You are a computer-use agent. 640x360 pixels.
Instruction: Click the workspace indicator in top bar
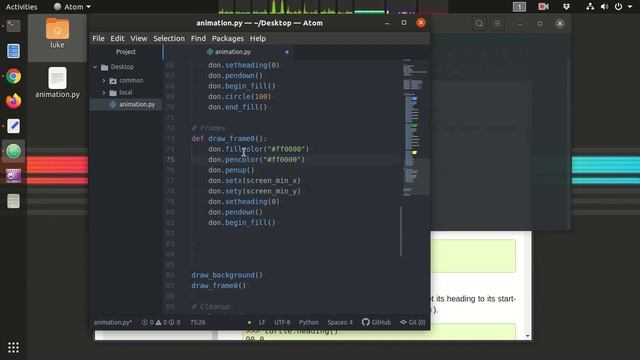click(519, 7)
